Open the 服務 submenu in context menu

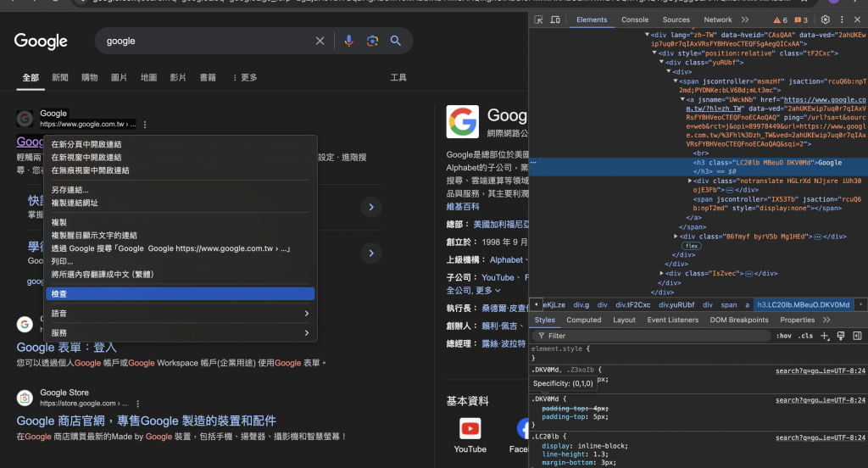pos(180,333)
